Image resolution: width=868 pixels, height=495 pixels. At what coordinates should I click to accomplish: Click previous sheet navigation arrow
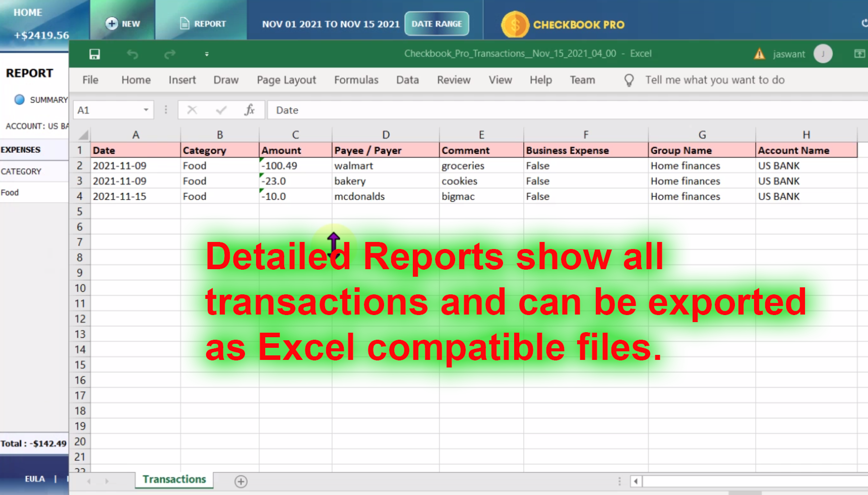click(89, 481)
